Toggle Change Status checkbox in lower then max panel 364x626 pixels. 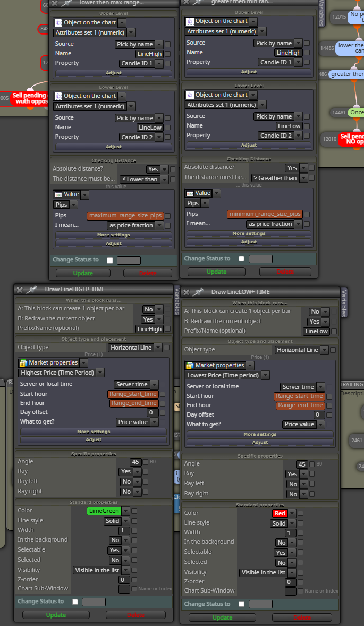(x=110, y=260)
